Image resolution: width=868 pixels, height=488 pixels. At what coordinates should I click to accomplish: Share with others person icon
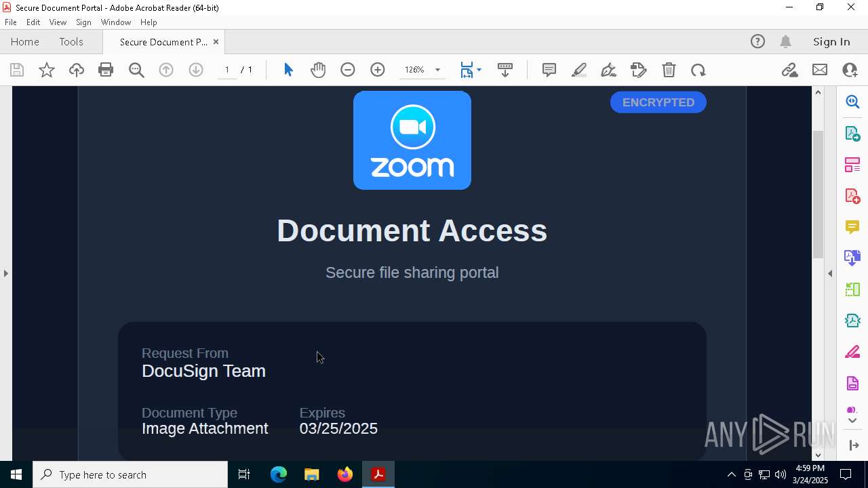(850, 70)
